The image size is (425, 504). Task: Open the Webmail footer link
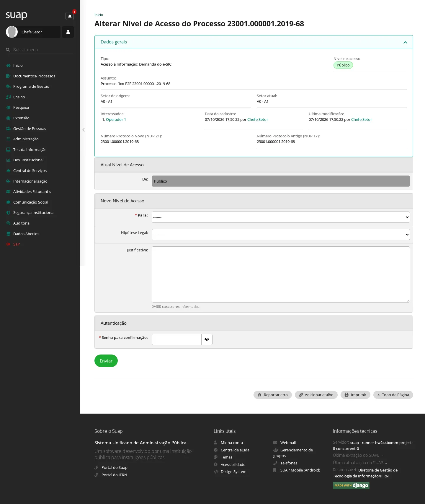[288, 443]
